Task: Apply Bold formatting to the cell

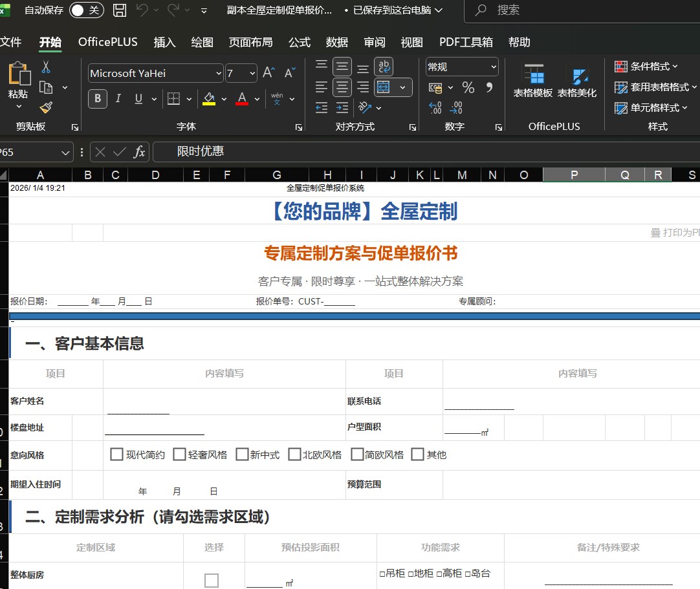Action: [98, 99]
